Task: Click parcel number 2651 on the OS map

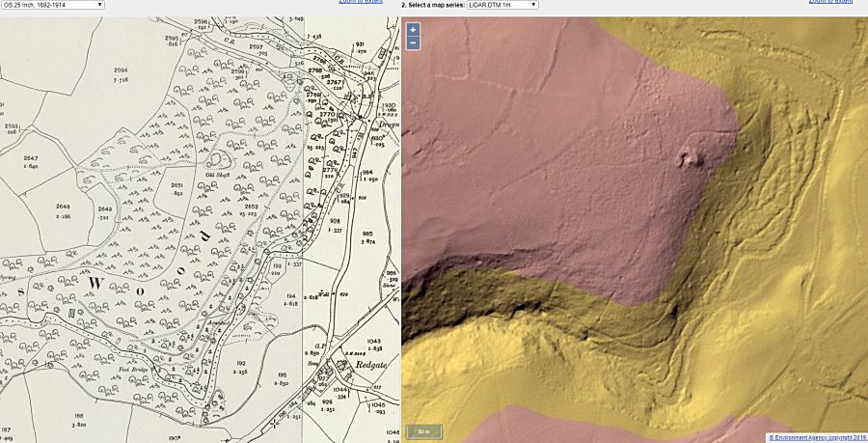Action: (177, 185)
